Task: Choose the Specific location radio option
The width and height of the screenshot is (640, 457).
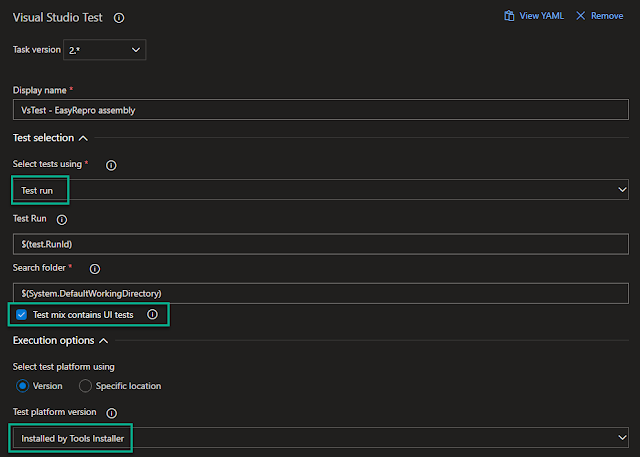Action: [85, 386]
